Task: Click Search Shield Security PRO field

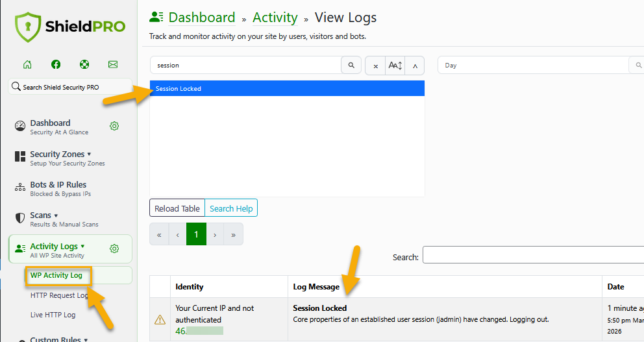Action: point(70,87)
